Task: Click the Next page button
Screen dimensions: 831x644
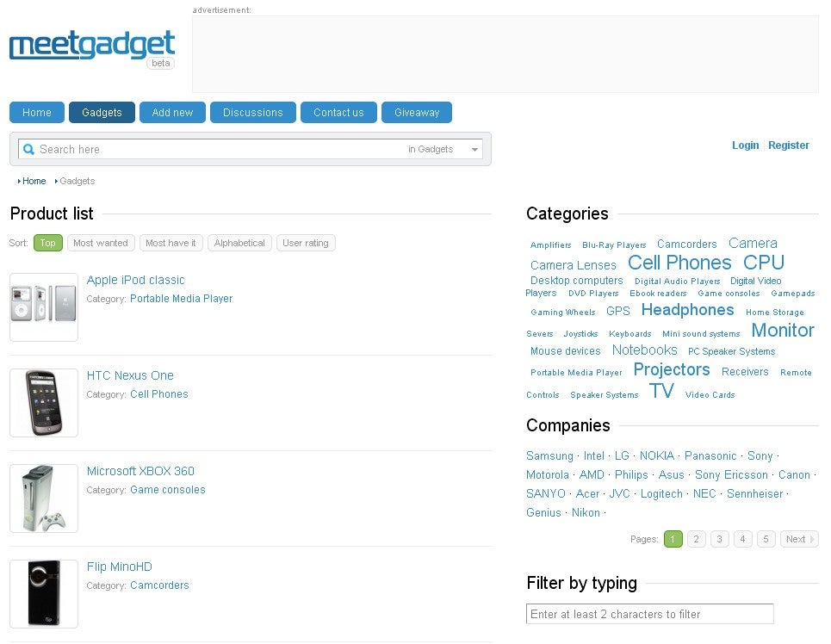Action: click(799, 539)
